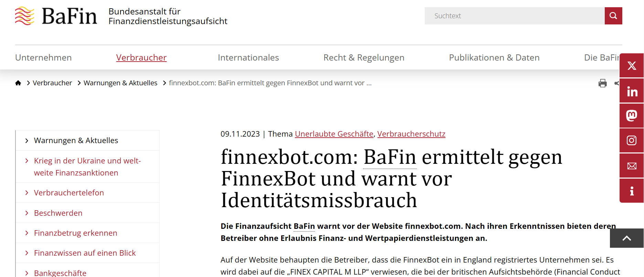644x277 pixels.
Task: Click chevron beside Beschwerden
Action: (x=27, y=213)
